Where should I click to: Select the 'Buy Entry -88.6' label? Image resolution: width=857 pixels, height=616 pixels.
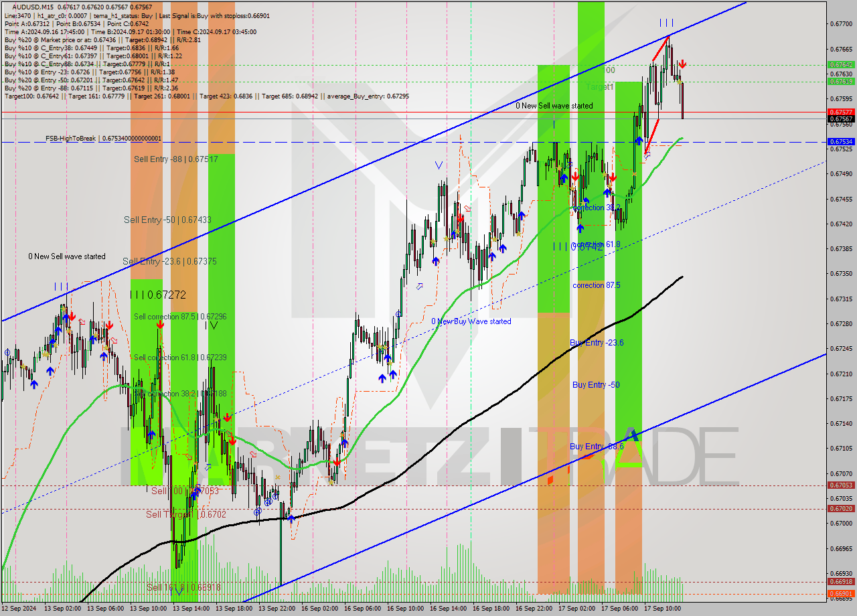tap(597, 446)
